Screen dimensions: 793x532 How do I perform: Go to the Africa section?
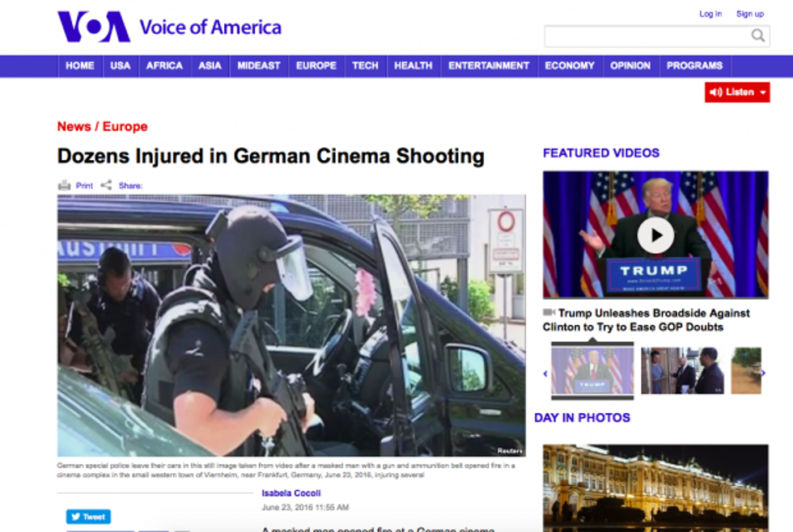(164, 66)
